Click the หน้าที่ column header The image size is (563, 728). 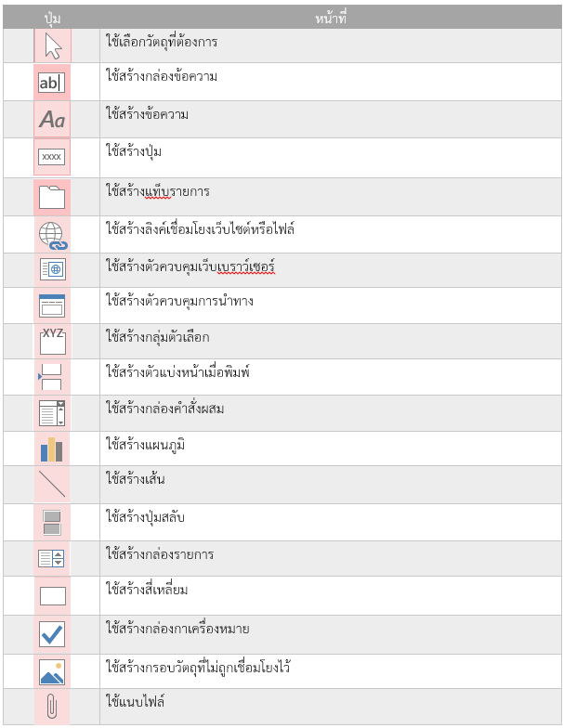[331, 18]
